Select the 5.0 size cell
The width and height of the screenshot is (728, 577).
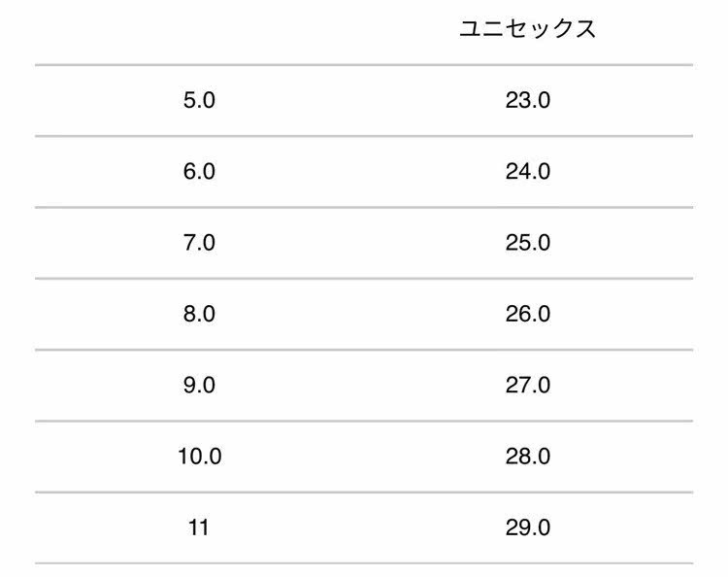click(x=199, y=100)
